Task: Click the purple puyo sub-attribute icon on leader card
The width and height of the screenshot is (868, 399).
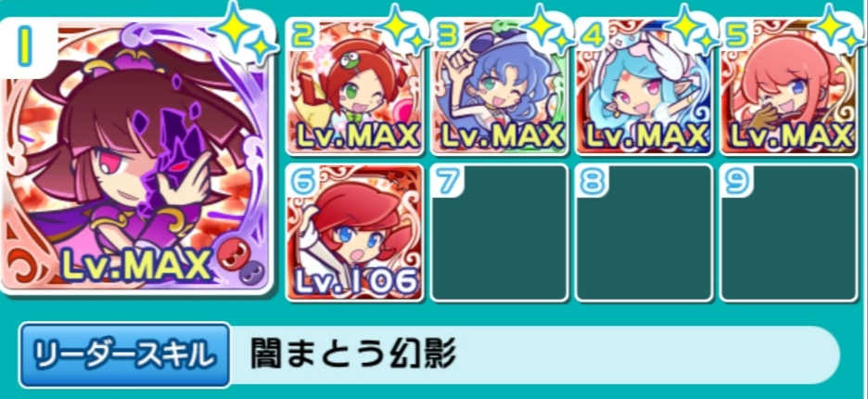Action: (x=252, y=273)
